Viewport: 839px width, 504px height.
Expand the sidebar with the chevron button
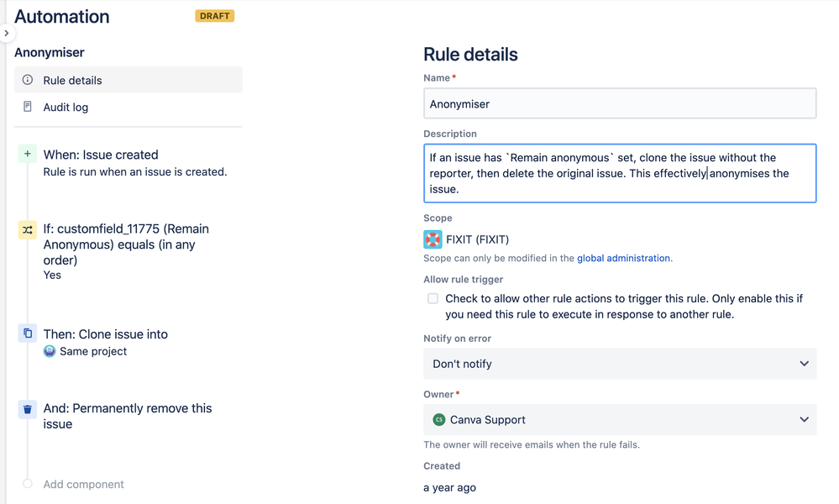pyautogui.click(x=7, y=34)
